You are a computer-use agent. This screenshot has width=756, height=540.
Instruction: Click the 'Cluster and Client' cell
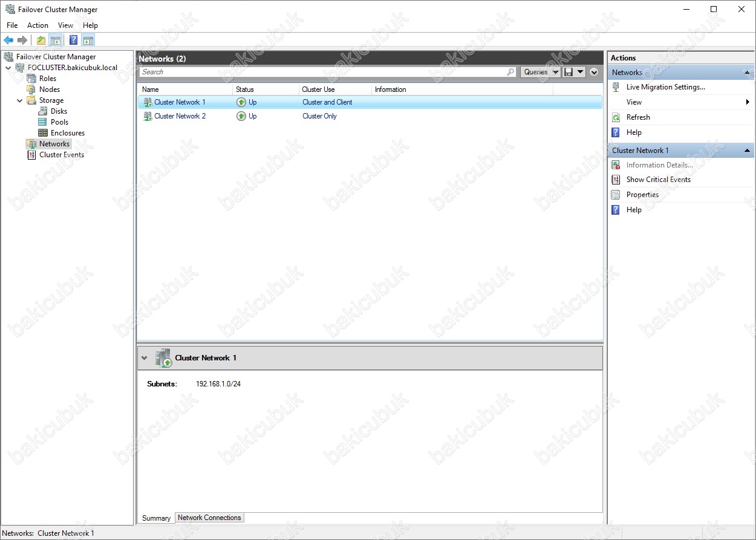click(x=327, y=102)
